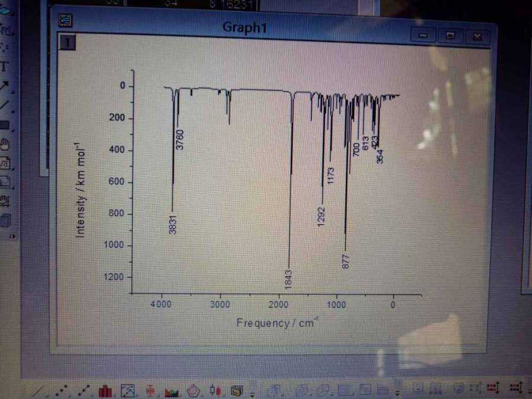Image resolution: width=532 pixels, height=399 pixels.
Task: Choose the polar/radar plot icon
Action: point(193,391)
